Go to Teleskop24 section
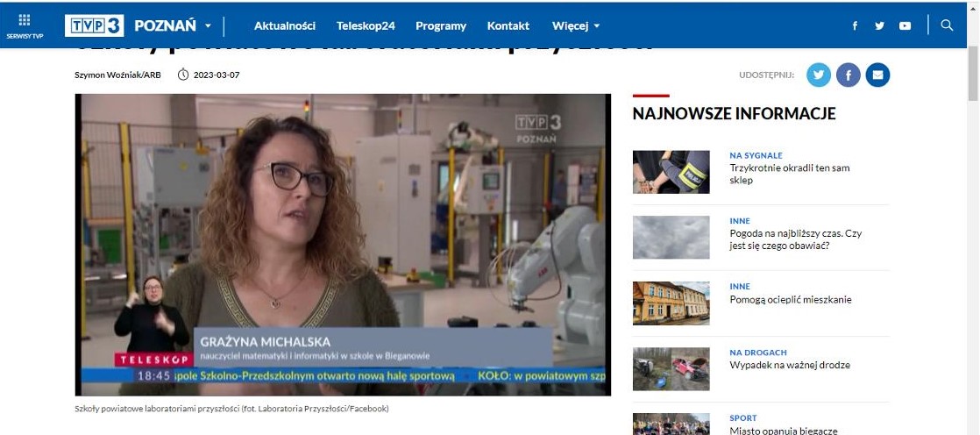Viewport: 980px width, 435px height. pos(366,25)
